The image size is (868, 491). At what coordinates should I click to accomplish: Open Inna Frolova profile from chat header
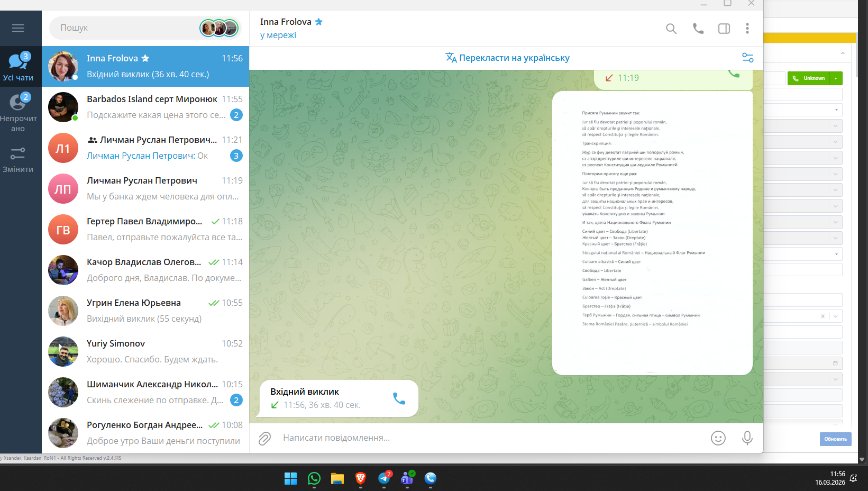pyautogui.click(x=291, y=28)
